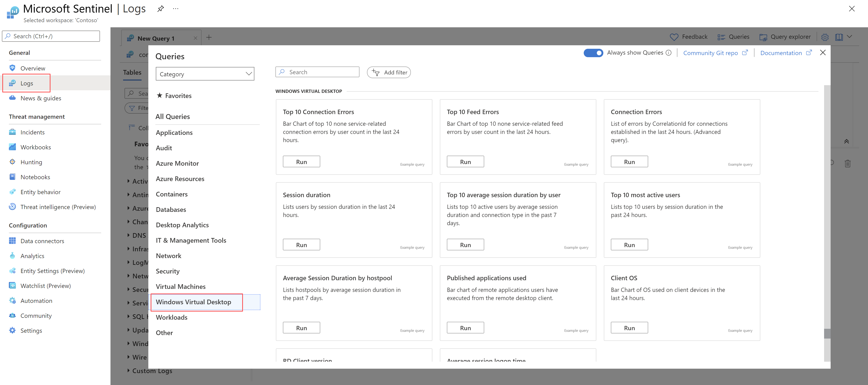Image resolution: width=868 pixels, height=385 pixels.
Task: Pin the Microsoft Sentinel Logs page
Action: (x=160, y=9)
